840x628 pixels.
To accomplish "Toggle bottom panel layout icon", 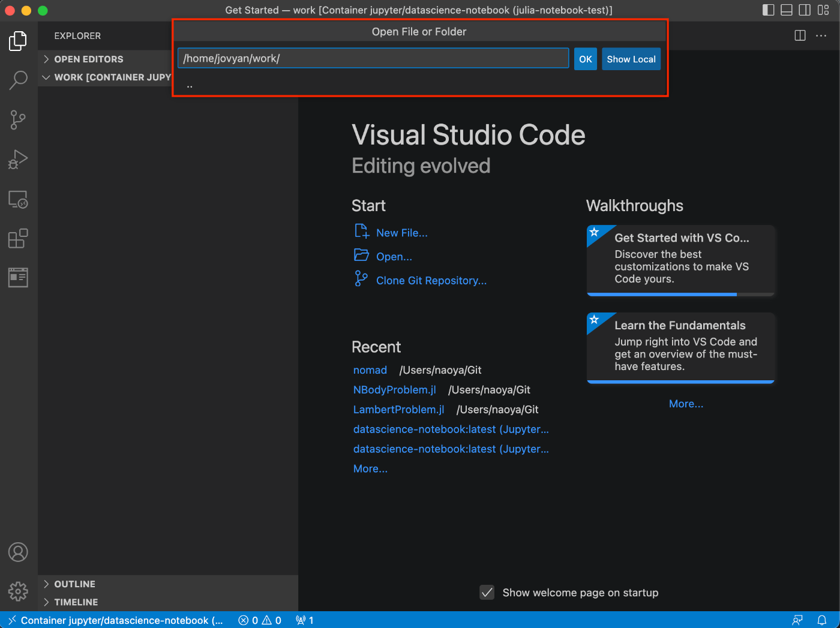I will (x=787, y=10).
